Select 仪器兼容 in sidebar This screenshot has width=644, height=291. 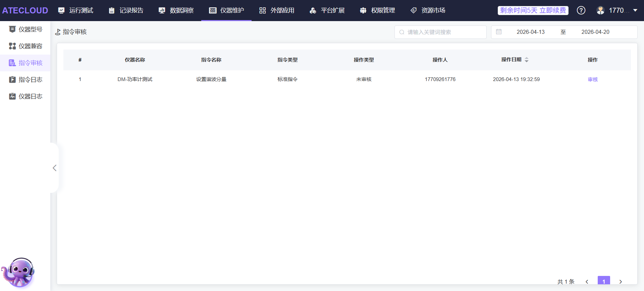pos(25,46)
